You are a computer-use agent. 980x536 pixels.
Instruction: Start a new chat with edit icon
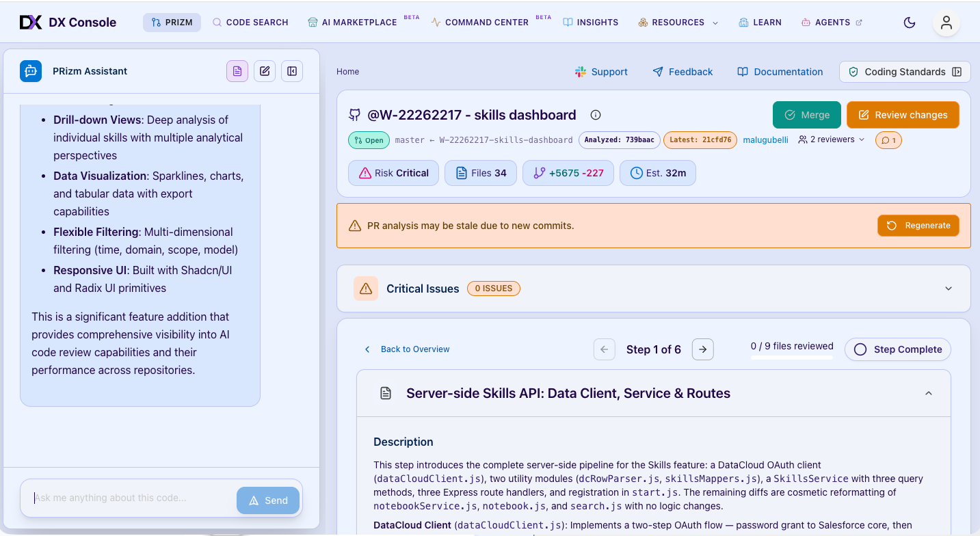click(265, 71)
